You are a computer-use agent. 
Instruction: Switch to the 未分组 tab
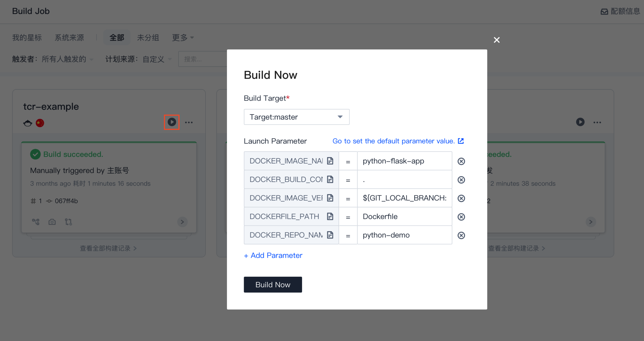pos(148,37)
